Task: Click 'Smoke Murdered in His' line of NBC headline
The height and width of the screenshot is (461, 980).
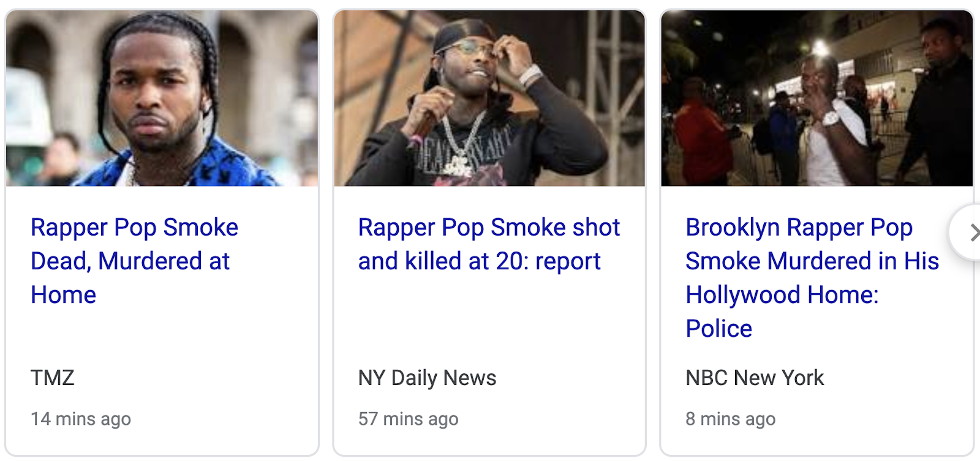Action: pyautogui.click(x=812, y=261)
